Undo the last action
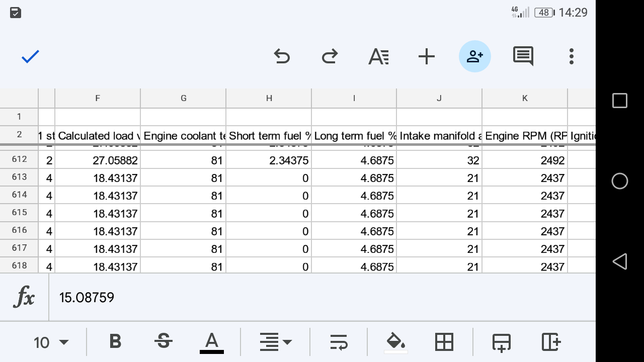 [282, 56]
